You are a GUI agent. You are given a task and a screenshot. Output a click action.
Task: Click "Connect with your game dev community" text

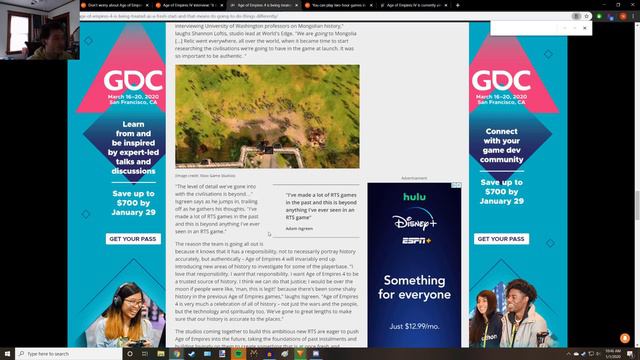pyautogui.click(x=501, y=145)
